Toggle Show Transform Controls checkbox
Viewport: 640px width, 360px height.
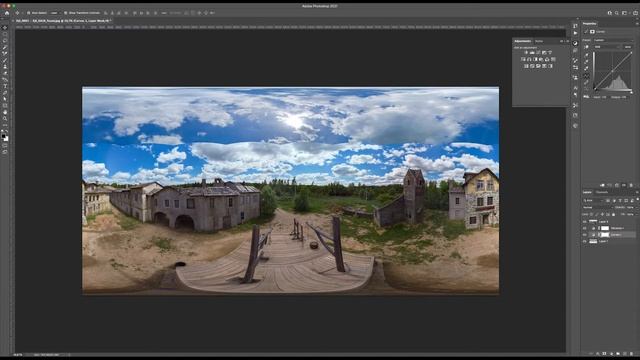pyautogui.click(x=65, y=13)
